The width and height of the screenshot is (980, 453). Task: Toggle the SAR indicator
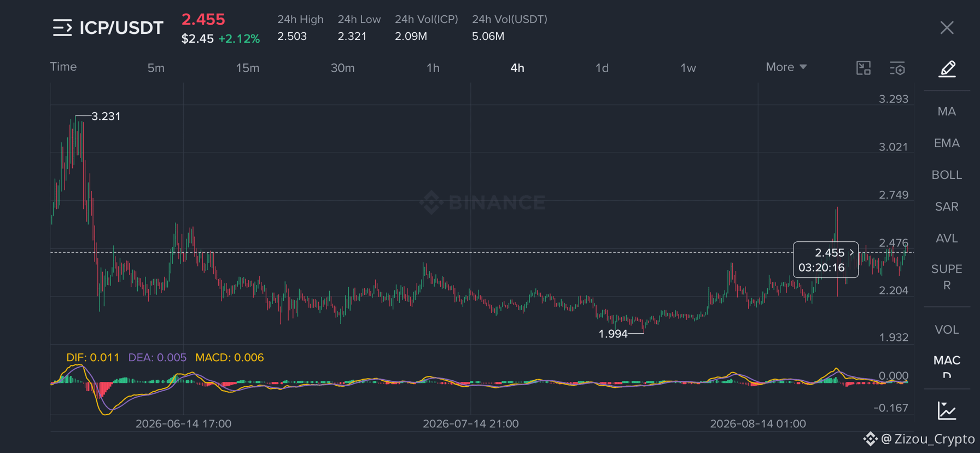(947, 207)
